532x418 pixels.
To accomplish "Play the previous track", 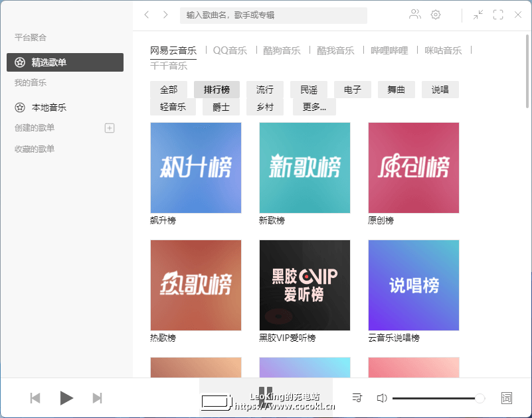I will click(x=35, y=398).
